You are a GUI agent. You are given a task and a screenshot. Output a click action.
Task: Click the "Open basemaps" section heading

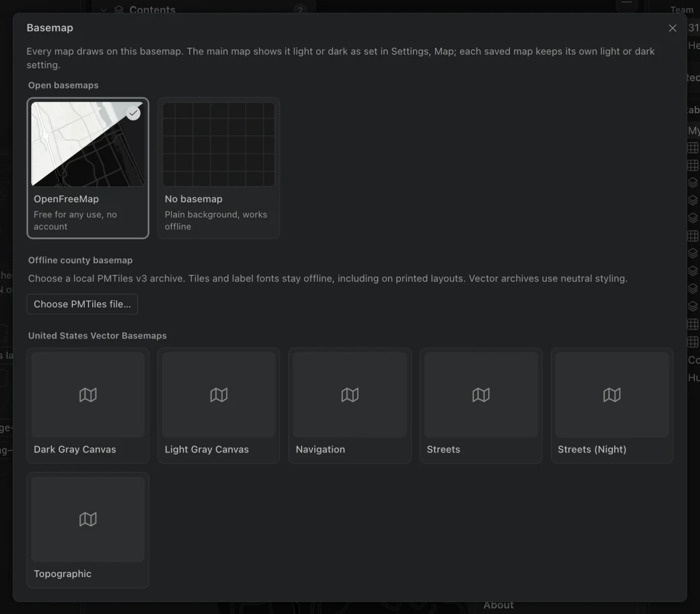click(x=64, y=85)
